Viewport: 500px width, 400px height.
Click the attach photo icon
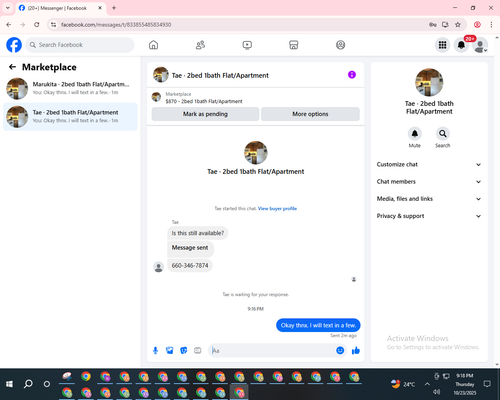click(x=169, y=350)
